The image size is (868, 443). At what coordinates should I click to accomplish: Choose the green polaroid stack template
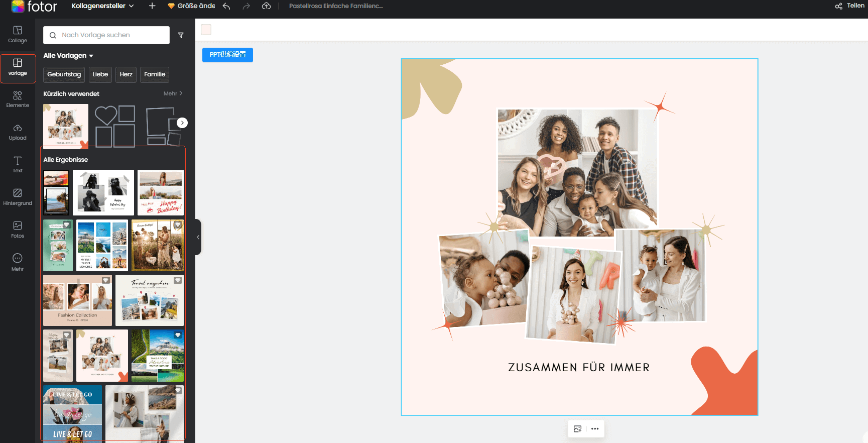pyautogui.click(x=58, y=245)
